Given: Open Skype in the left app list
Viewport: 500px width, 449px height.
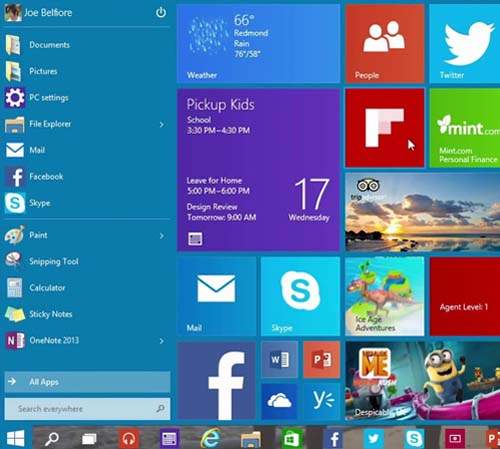Looking at the screenshot, I should 27,203.
